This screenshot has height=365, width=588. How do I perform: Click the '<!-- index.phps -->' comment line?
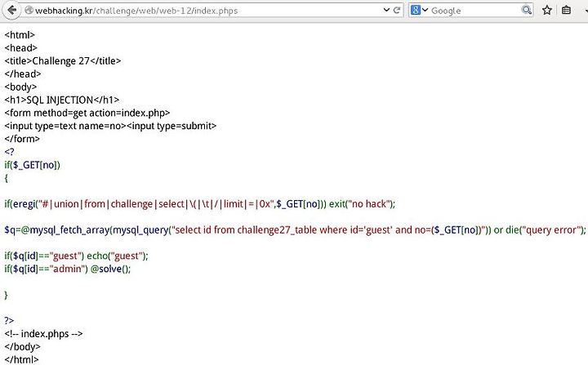pos(43,334)
